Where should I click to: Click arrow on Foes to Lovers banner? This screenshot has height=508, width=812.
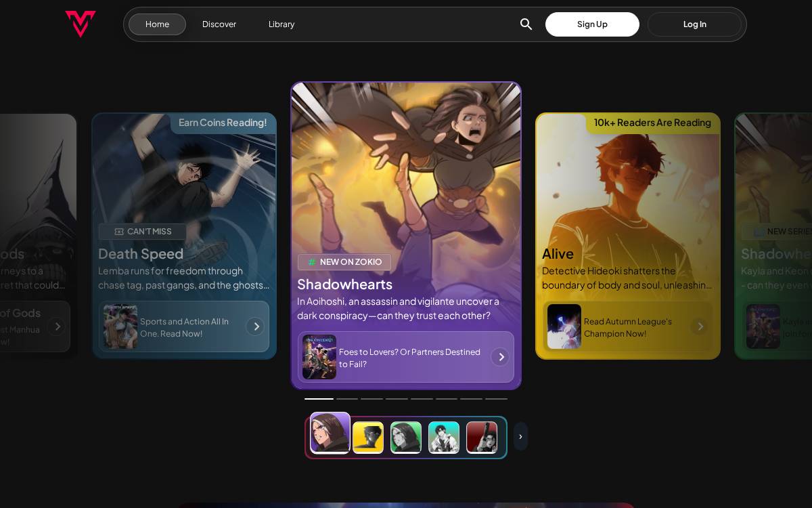coord(500,357)
